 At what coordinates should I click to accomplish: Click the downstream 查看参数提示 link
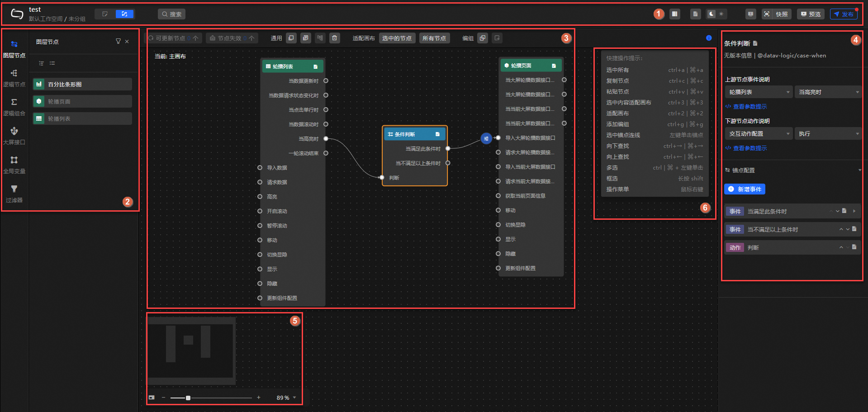tap(746, 148)
